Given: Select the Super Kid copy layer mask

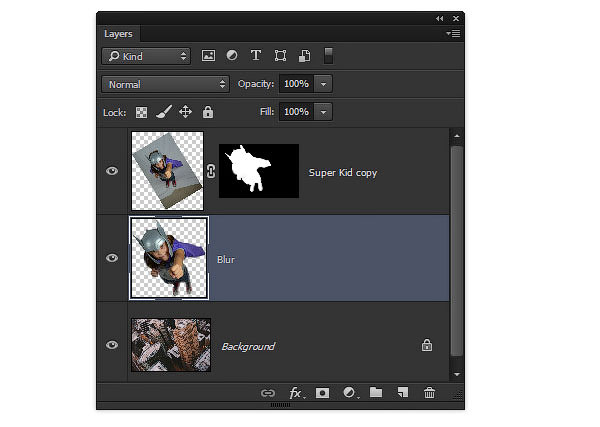Looking at the screenshot, I should coord(259,171).
